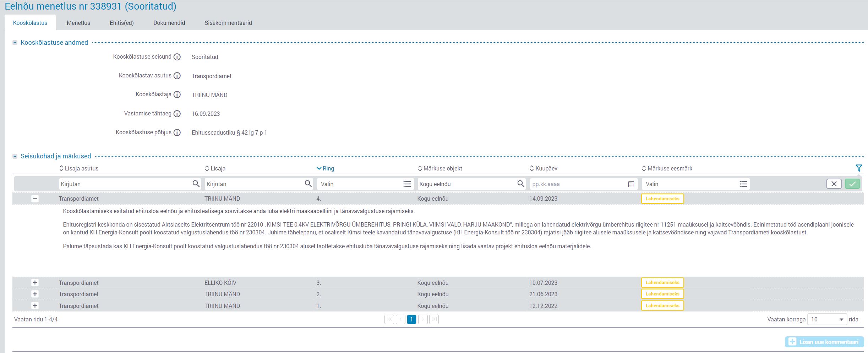Click info icon beside Kooskõlastuse põhjus
This screenshot has width=868, height=353.
[x=177, y=132]
